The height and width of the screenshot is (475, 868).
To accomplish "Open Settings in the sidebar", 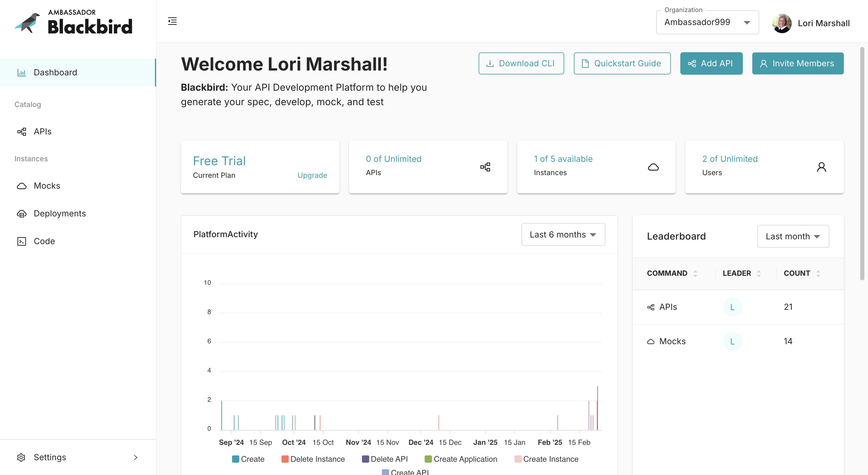I will pyautogui.click(x=78, y=457).
